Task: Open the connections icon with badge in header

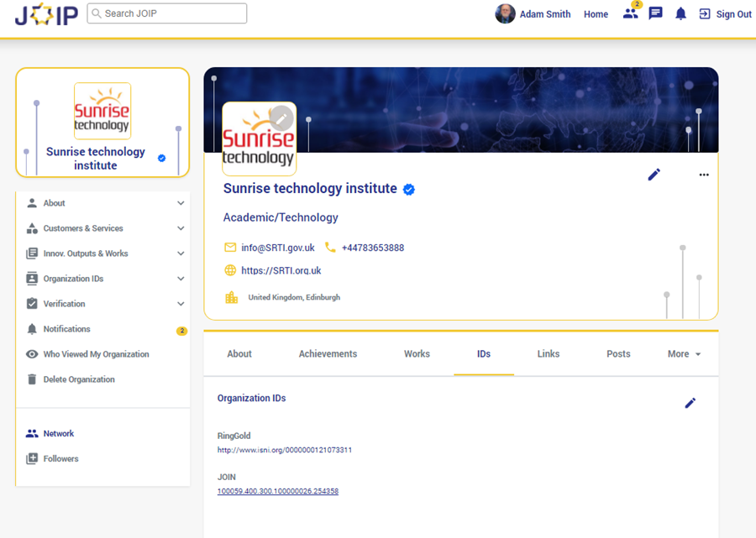Action: coord(630,13)
